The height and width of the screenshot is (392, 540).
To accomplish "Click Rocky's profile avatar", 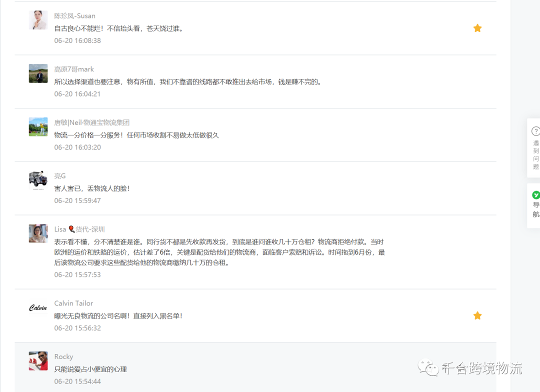I will click(x=38, y=361).
